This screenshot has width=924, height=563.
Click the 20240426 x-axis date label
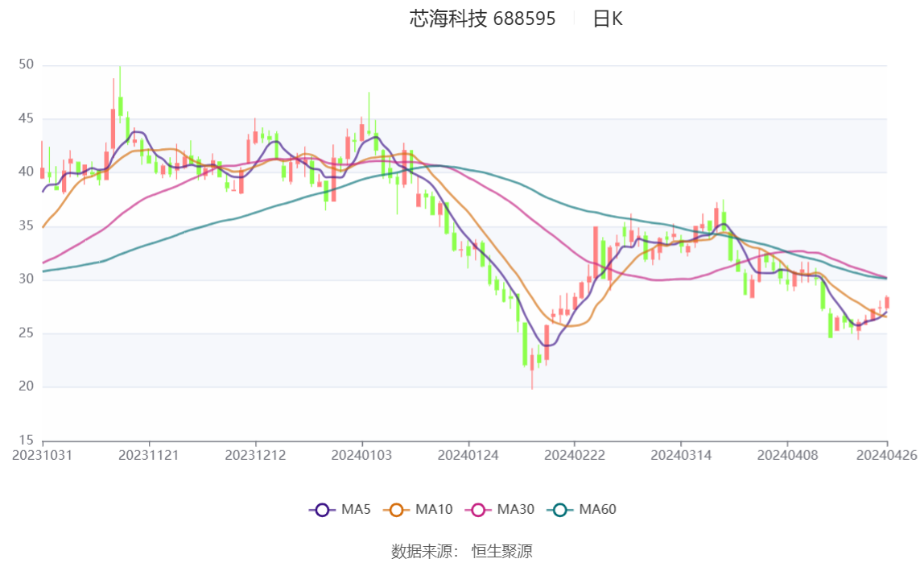pos(886,456)
